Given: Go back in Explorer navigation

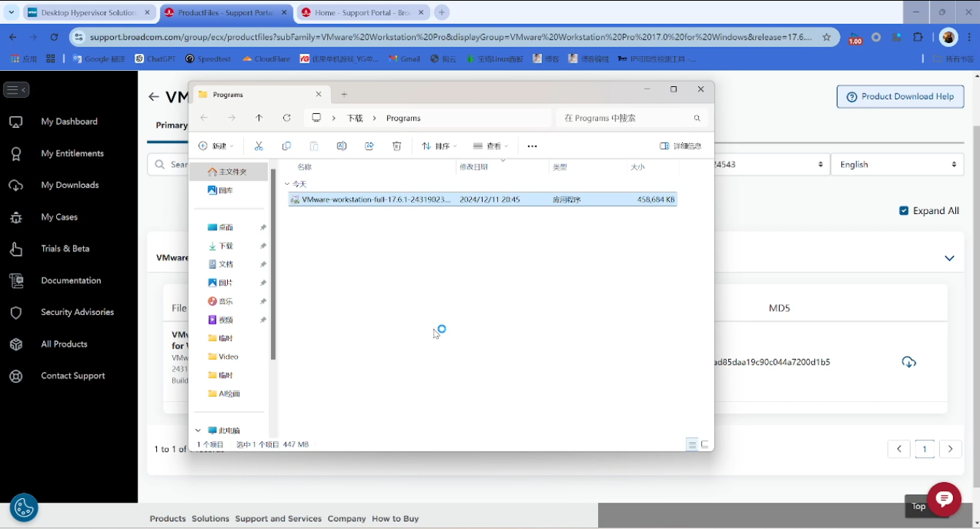Looking at the screenshot, I should click(x=204, y=118).
